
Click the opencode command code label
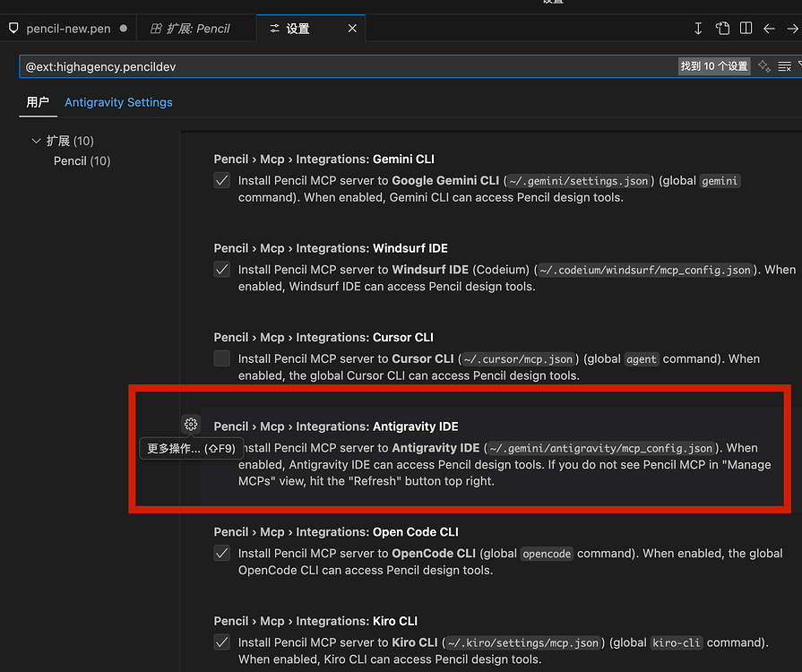pyautogui.click(x=547, y=554)
